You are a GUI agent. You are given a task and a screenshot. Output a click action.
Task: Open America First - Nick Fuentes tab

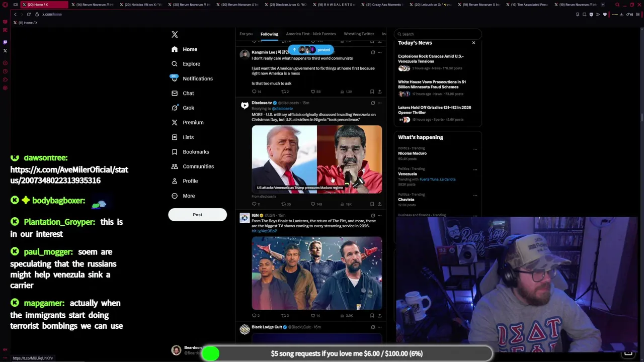pyautogui.click(x=311, y=34)
